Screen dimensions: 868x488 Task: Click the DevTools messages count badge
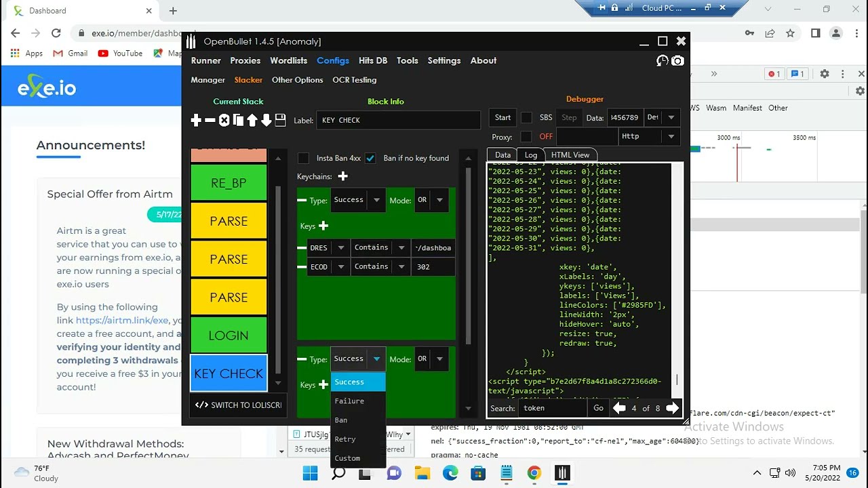[x=797, y=74]
